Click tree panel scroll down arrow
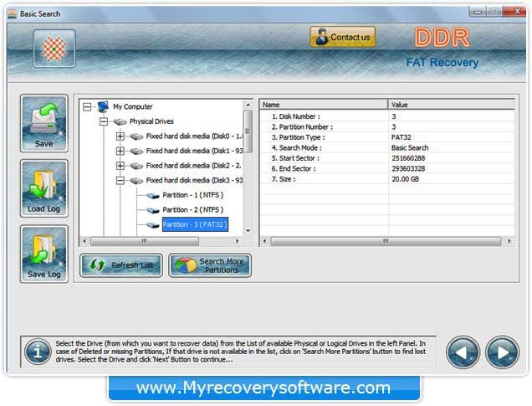532x406 pixels. click(x=248, y=231)
